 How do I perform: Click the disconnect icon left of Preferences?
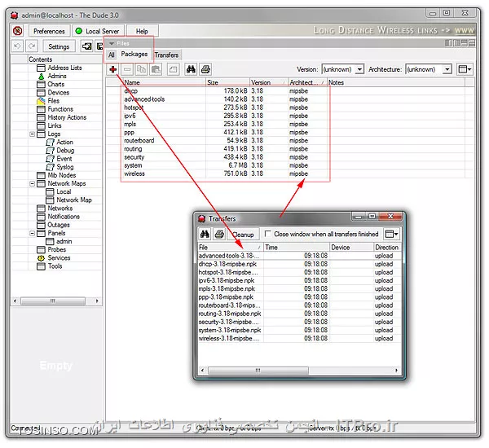(18, 31)
